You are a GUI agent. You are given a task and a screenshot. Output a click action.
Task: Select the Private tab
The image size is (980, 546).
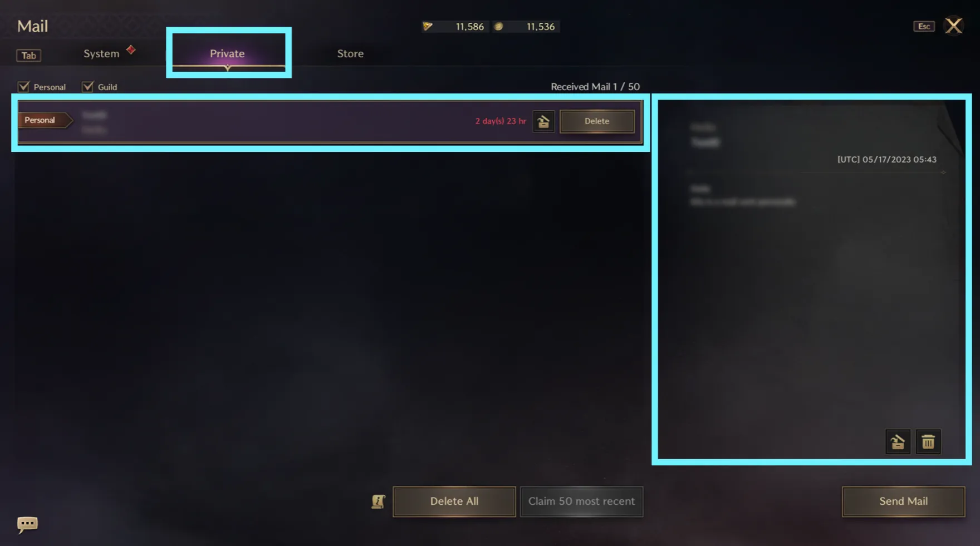[x=227, y=53]
